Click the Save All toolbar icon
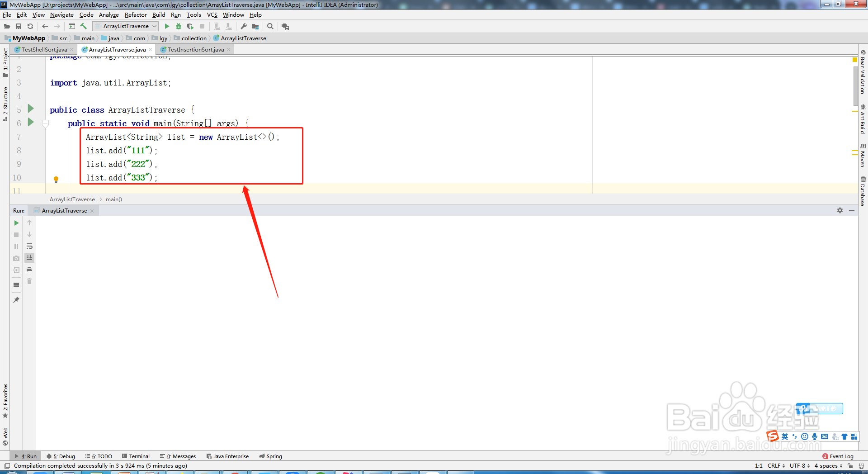Screen dimensions: 868x474 click(19, 26)
